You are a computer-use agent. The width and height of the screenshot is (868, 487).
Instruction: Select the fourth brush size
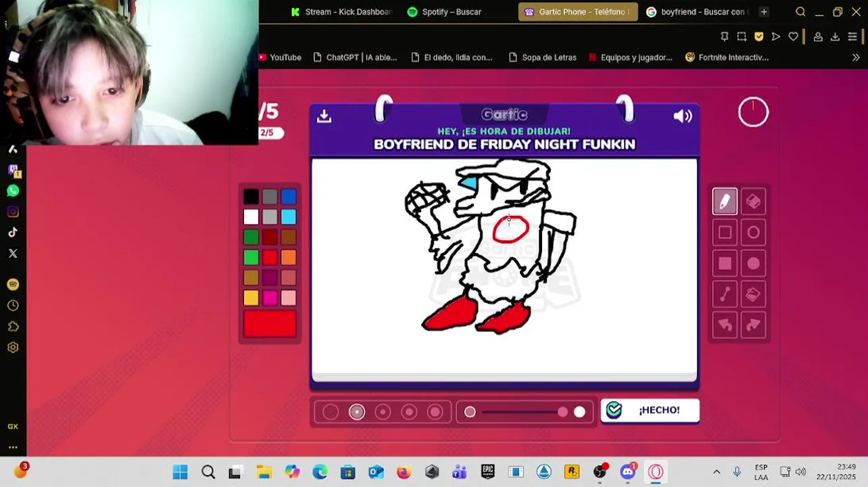(x=409, y=412)
